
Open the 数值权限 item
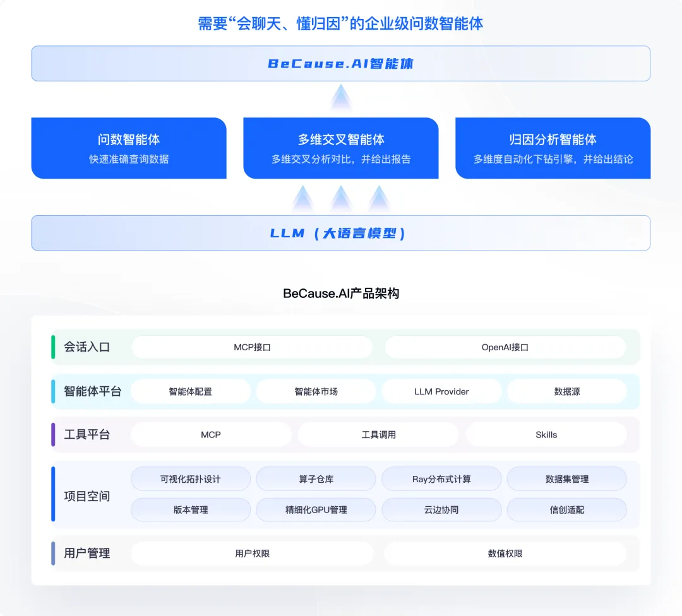click(505, 554)
